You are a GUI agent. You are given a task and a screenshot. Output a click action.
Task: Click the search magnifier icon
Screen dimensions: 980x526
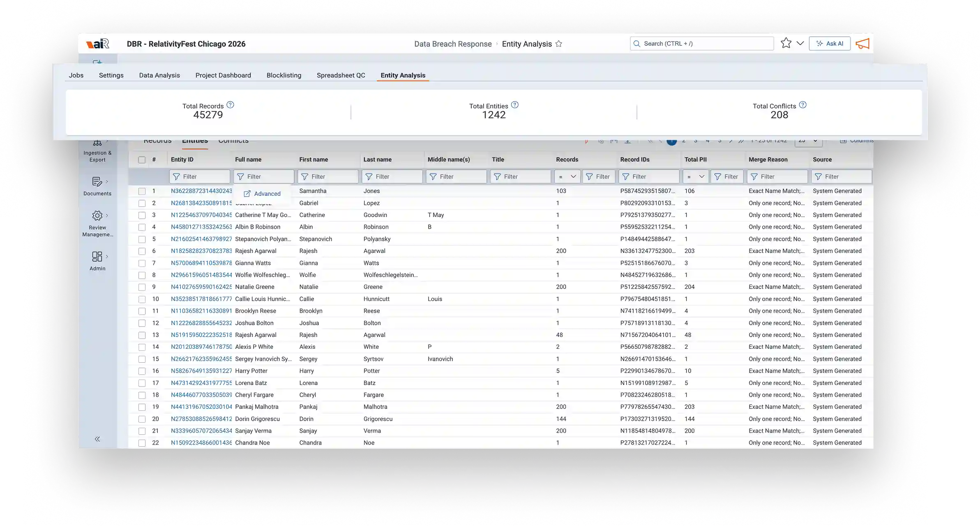click(x=637, y=44)
